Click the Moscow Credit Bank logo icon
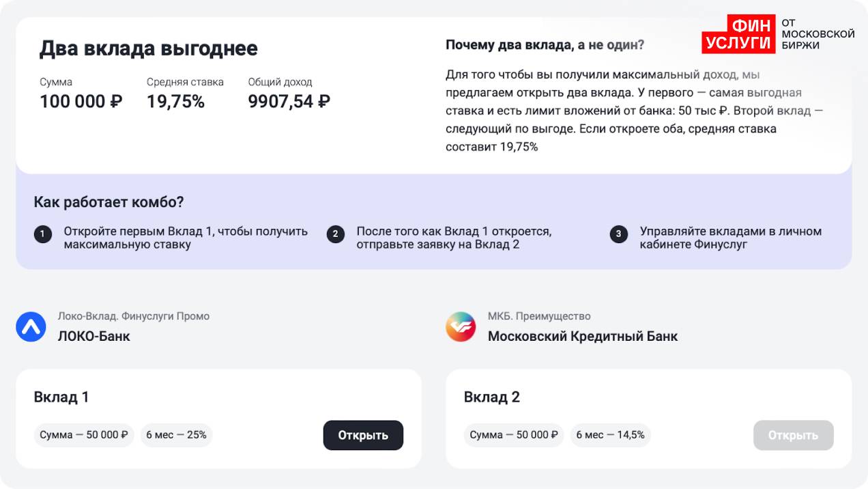 tap(461, 327)
